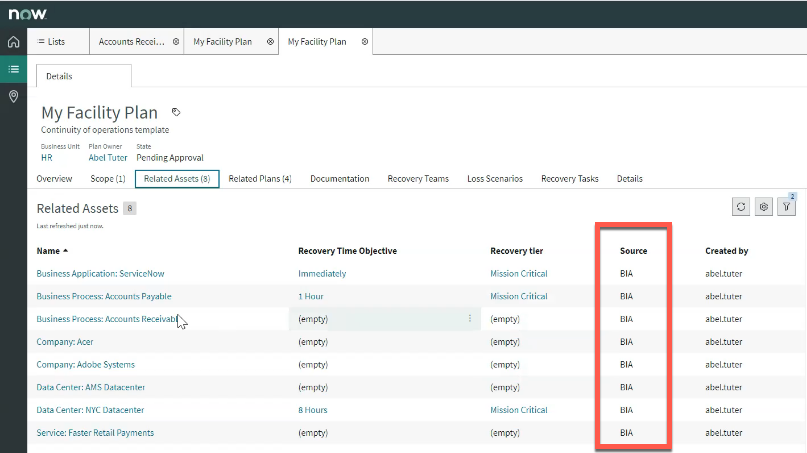Open Company: Adobe Systems record
This screenshot has height=453, width=807.
(85, 364)
